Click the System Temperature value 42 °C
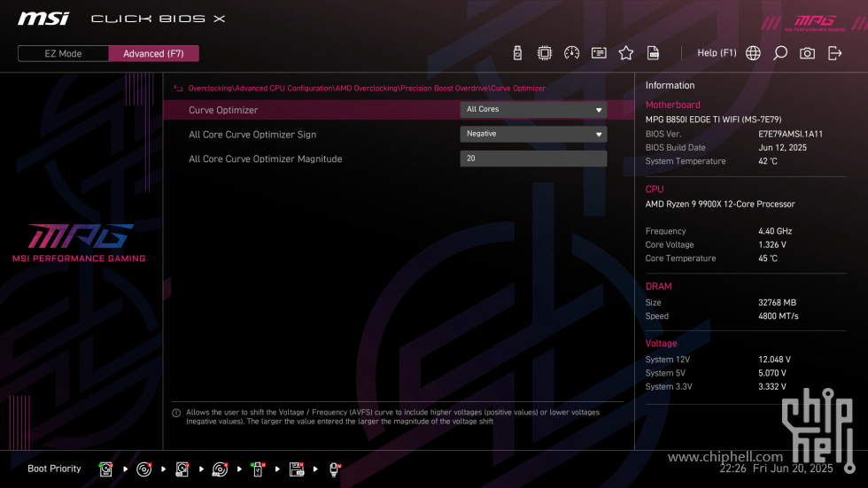This screenshot has width=868, height=488. click(x=768, y=161)
